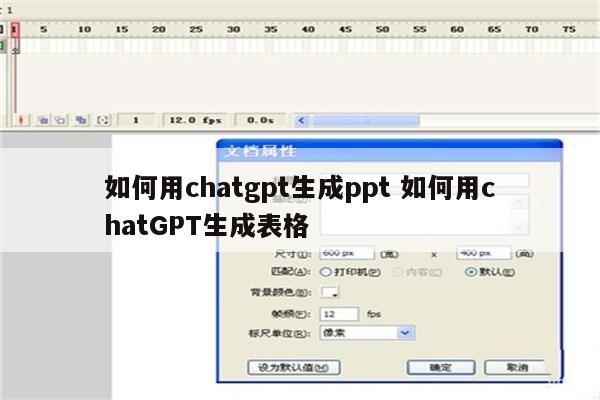This screenshot has height=400, width=600.
Task: Click frame number 50 on timeline ruler
Action: tap(382, 29)
